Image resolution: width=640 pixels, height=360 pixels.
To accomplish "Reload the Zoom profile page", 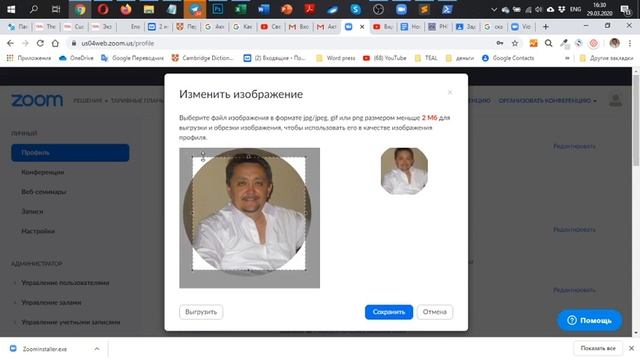I will click(x=40, y=43).
